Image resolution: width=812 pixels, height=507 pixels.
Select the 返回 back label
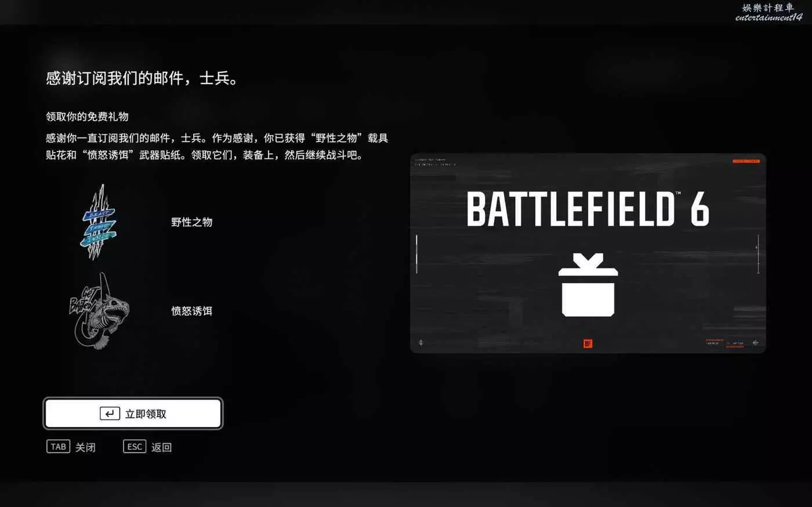[161, 447]
